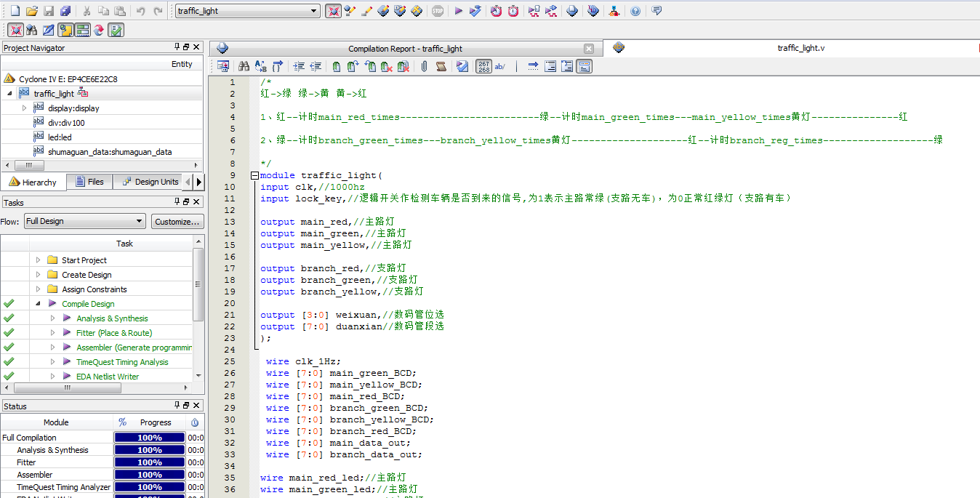Open Replace (A-B) in editor toolbar
Image resolution: width=980 pixels, height=498 pixels.
pos(260,66)
